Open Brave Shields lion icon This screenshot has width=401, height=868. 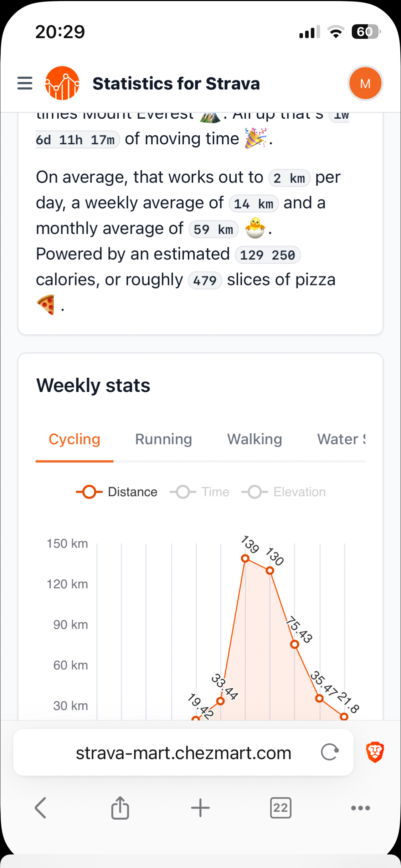[x=375, y=752]
